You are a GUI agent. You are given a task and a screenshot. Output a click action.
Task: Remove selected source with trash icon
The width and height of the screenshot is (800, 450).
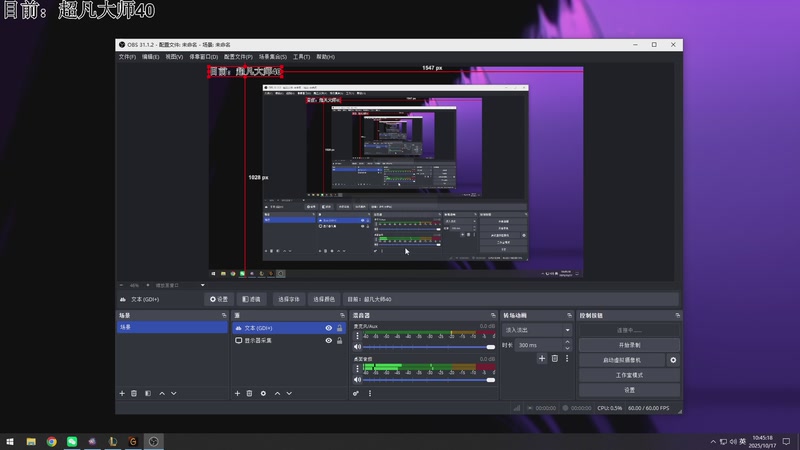click(249, 393)
